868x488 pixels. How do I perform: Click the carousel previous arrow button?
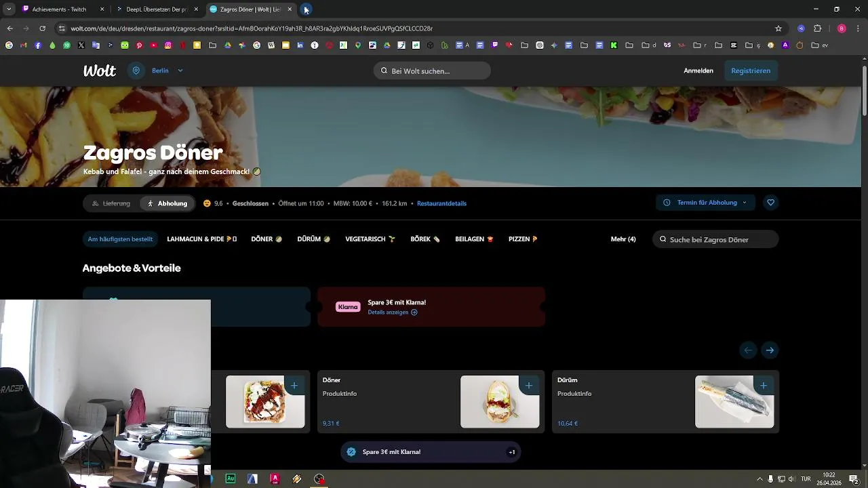pyautogui.click(x=748, y=350)
